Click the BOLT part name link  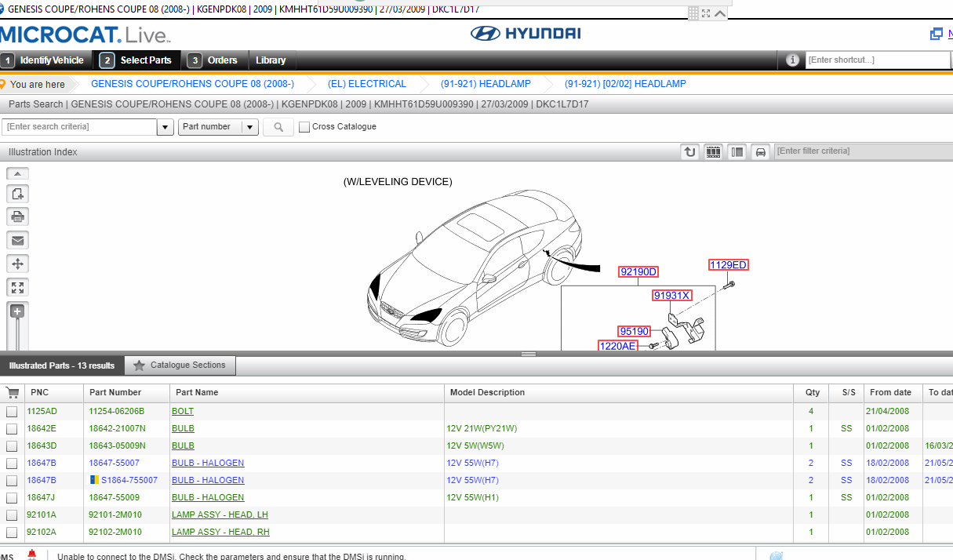(x=183, y=412)
